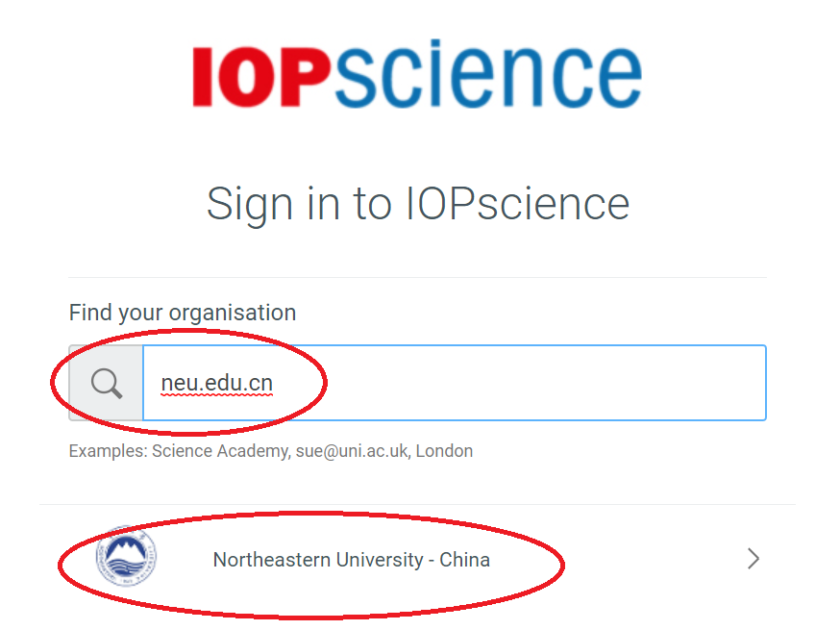Viewport: 840px width, 630px height.
Task: Click the 'Sign in to IOPscience' heading
Action: point(418,204)
